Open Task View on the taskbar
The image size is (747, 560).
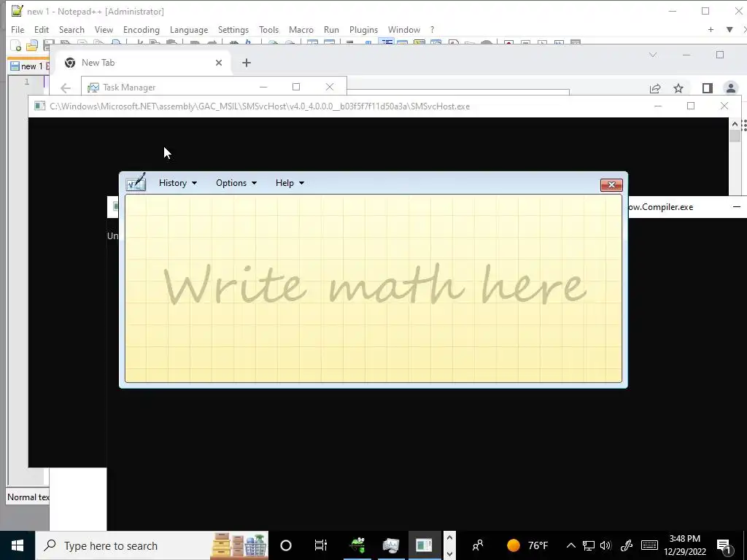[321, 545]
